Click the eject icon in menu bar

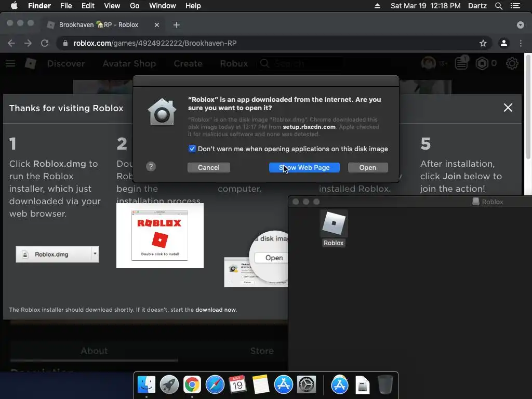pyautogui.click(x=377, y=6)
